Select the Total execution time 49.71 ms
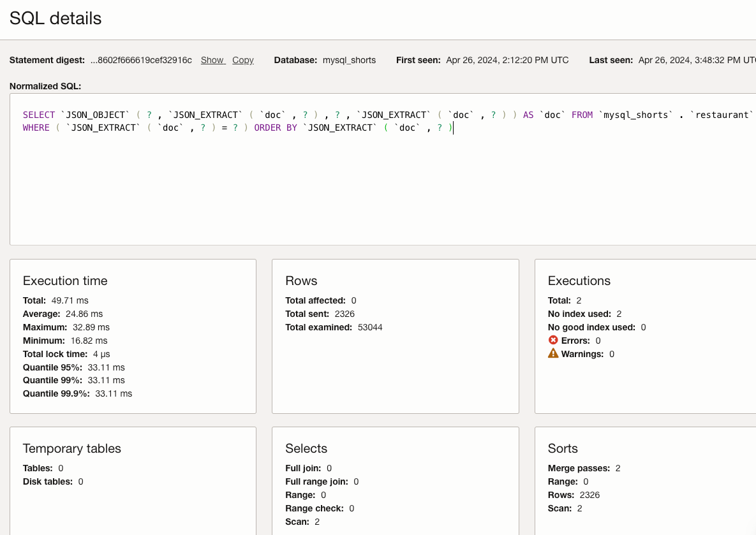The height and width of the screenshot is (535, 756). [70, 300]
